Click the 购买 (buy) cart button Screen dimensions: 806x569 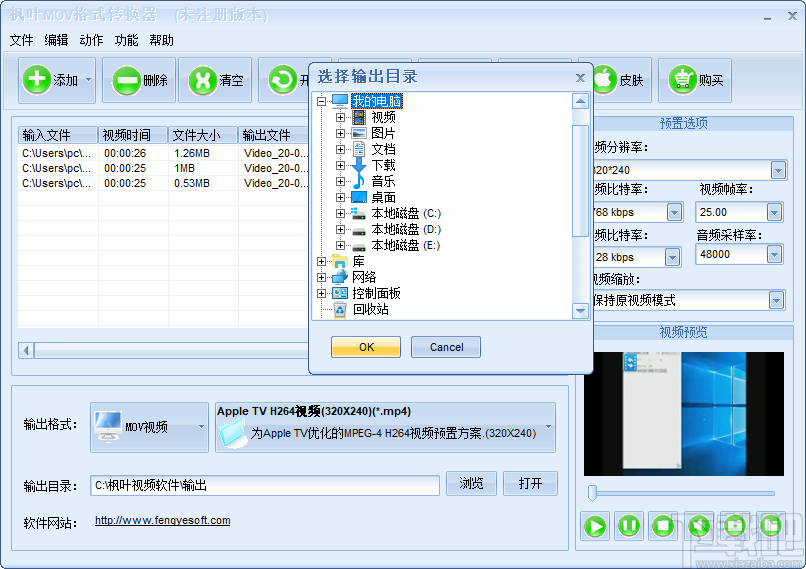click(x=694, y=80)
